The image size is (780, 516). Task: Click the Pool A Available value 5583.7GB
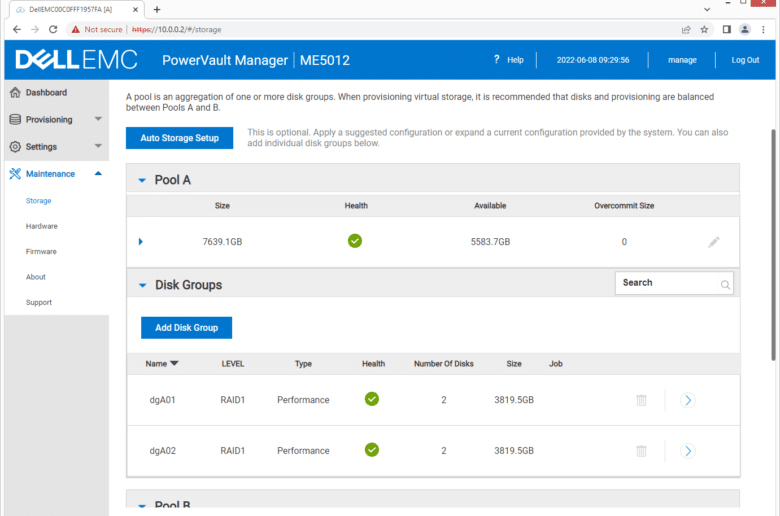pyautogui.click(x=490, y=242)
